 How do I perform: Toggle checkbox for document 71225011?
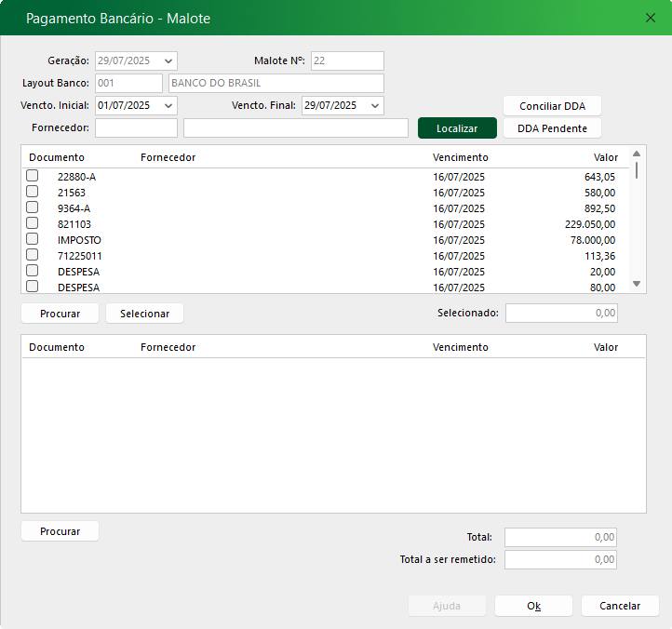(33, 255)
